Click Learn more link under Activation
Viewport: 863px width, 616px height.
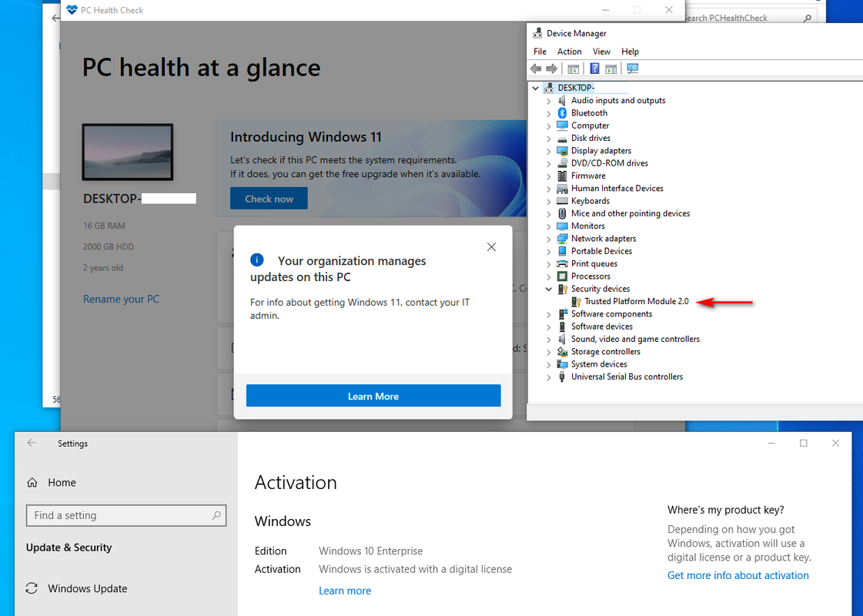[x=345, y=591]
